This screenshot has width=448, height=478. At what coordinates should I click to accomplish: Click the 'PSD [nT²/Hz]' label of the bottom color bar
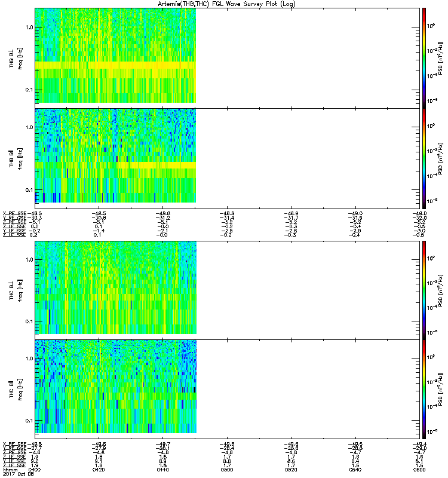pos(440,390)
